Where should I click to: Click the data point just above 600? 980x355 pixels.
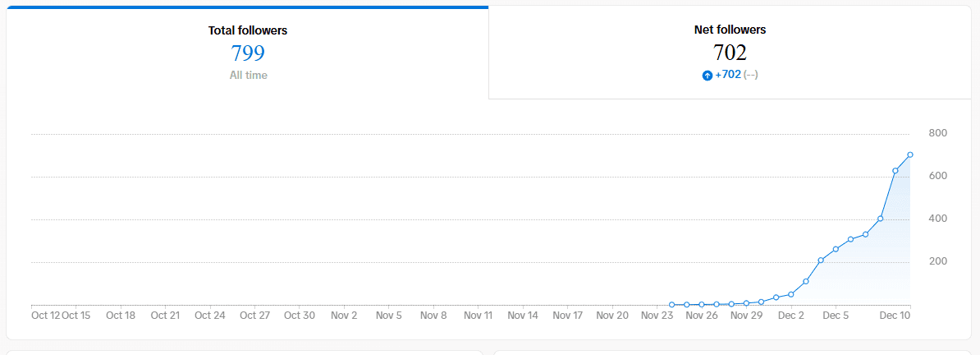click(895, 171)
